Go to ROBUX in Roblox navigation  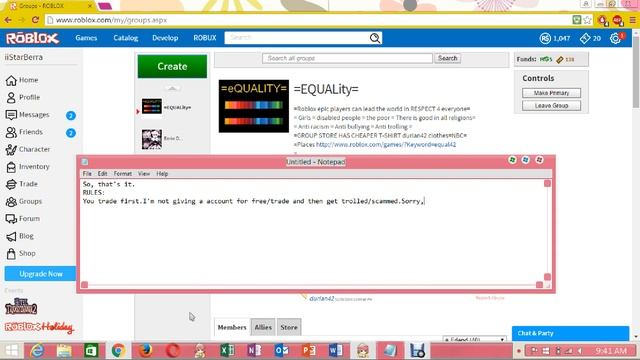point(205,38)
